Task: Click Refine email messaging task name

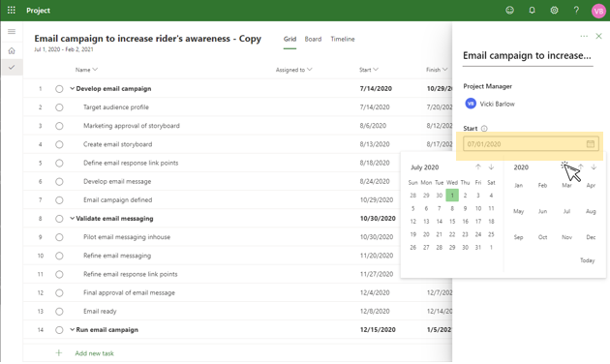Action: tap(117, 256)
